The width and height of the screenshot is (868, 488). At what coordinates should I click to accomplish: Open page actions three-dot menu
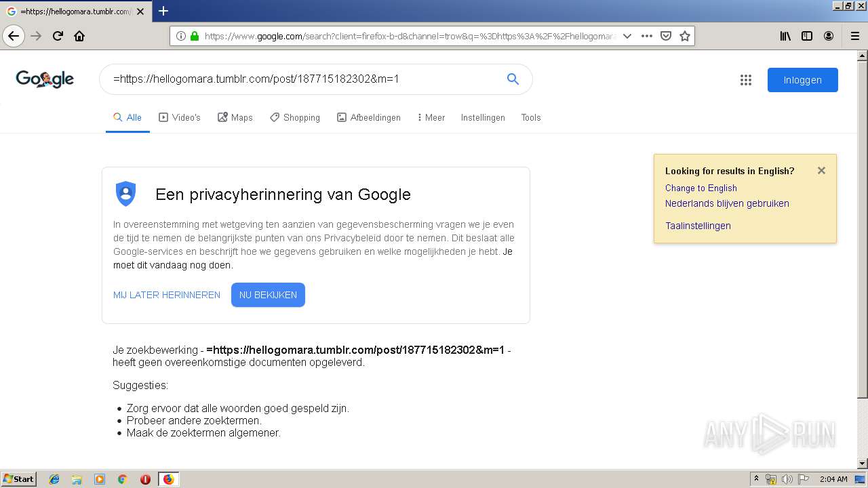647,36
